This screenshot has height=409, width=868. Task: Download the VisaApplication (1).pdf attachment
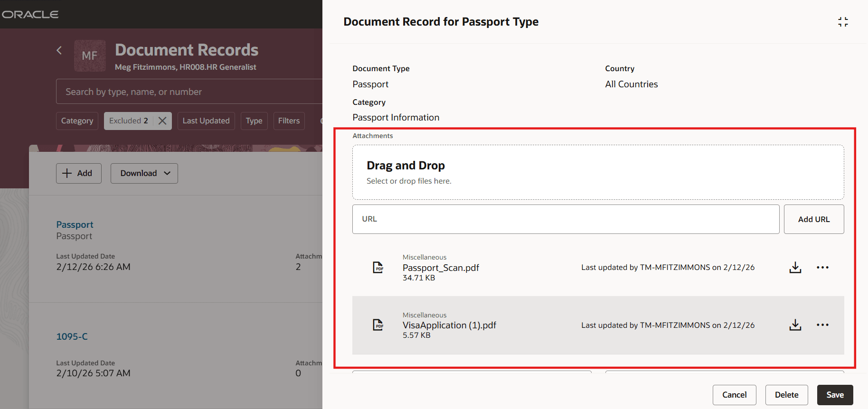[x=795, y=325]
